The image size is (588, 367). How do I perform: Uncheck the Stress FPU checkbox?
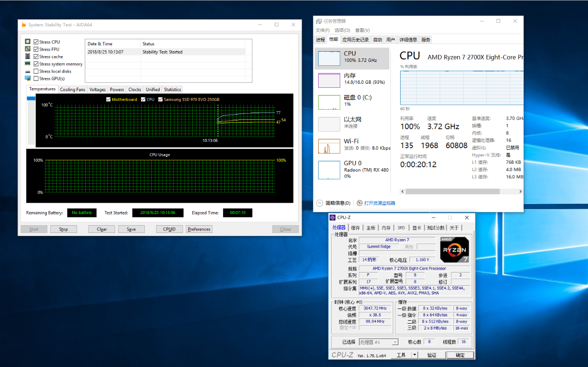pyautogui.click(x=36, y=49)
